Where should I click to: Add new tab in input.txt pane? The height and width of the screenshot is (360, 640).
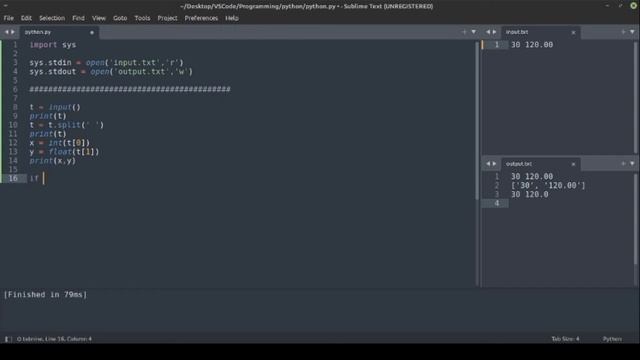623,32
